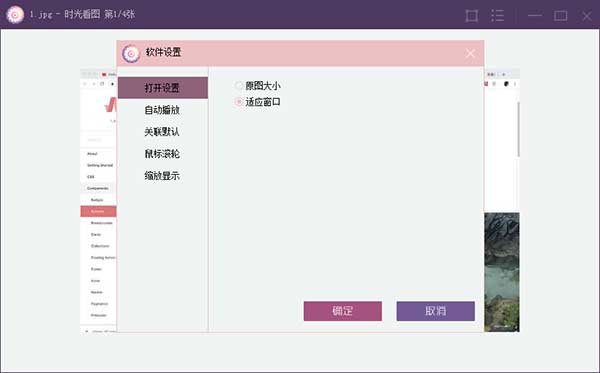Click the landscape photo in the displayed image
The height and width of the screenshot is (373, 600).
(x=502, y=272)
